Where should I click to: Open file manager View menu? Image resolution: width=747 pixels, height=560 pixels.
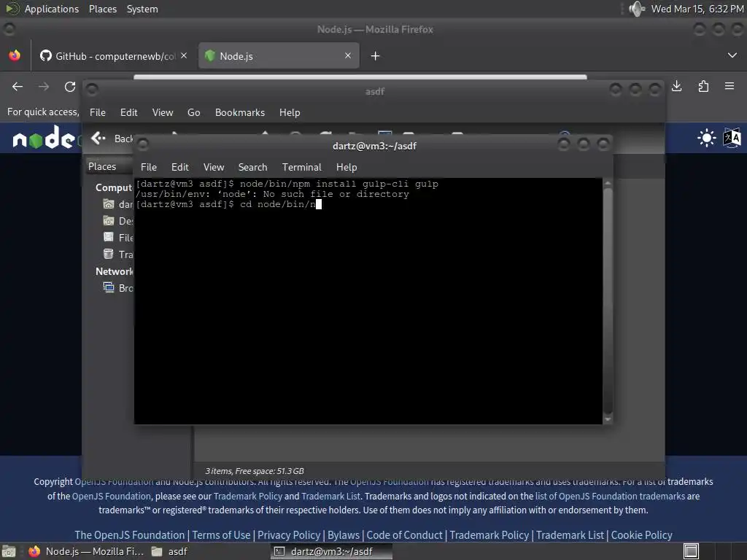point(163,112)
